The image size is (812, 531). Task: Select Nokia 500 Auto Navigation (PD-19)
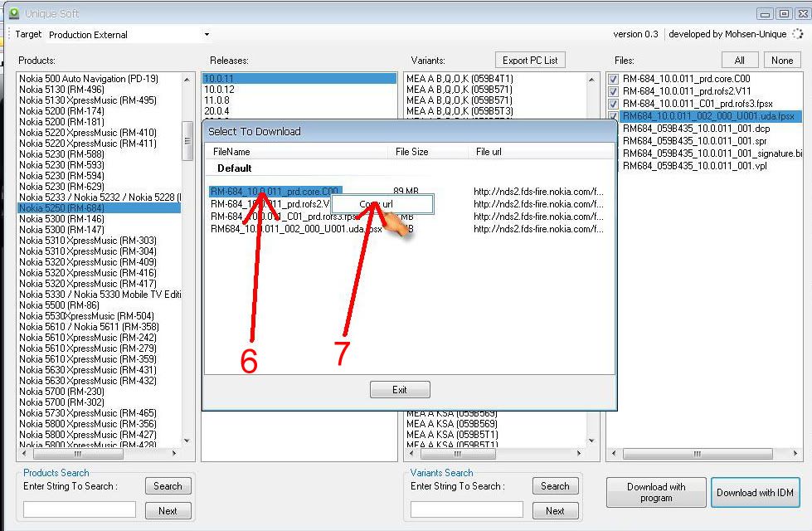point(89,79)
